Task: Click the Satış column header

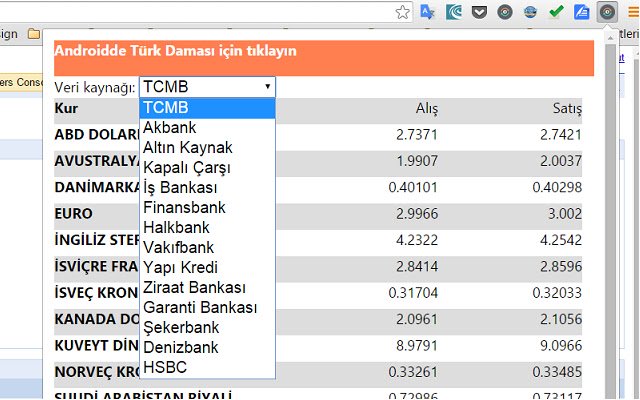Action: point(567,109)
